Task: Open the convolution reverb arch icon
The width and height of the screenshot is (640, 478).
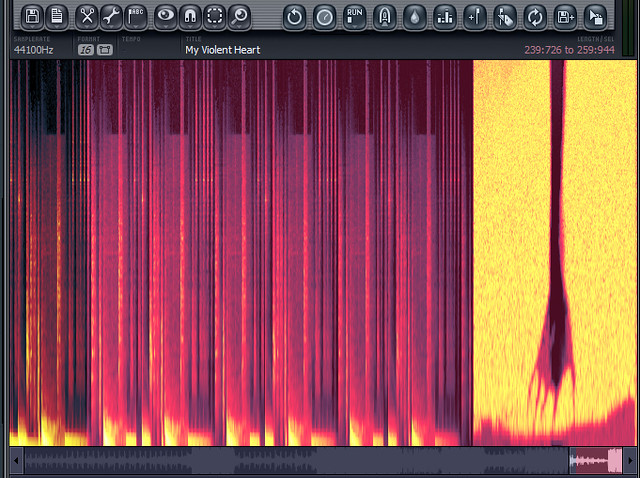Action: coord(384,17)
